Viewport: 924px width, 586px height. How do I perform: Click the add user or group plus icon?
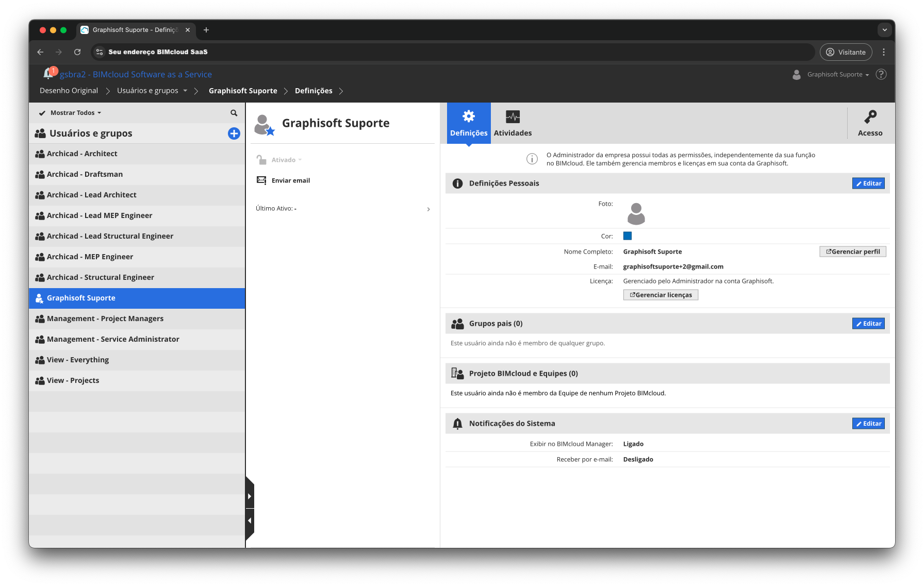tap(234, 133)
